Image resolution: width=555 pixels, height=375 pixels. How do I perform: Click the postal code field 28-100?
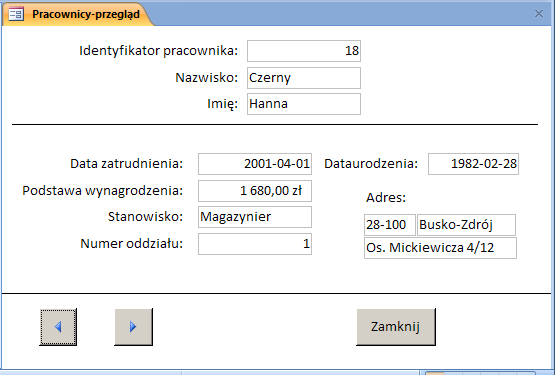pyautogui.click(x=390, y=225)
